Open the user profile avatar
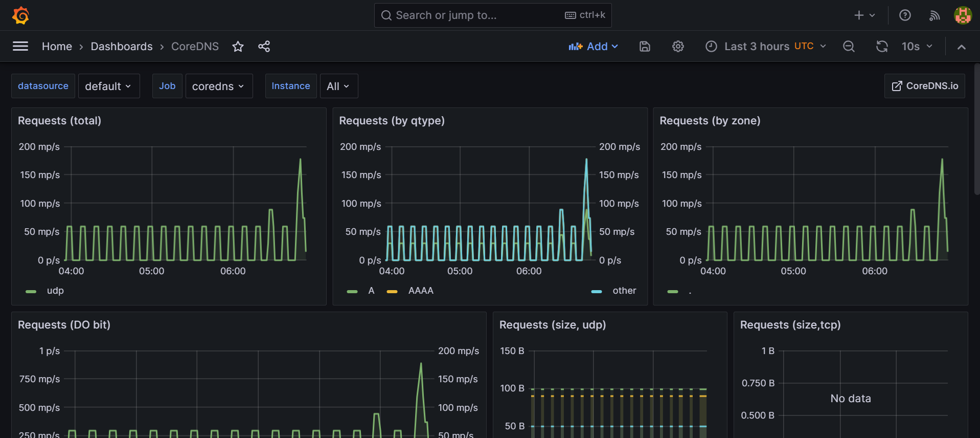Image resolution: width=980 pixels, height=438 pixels. [963, 15]
